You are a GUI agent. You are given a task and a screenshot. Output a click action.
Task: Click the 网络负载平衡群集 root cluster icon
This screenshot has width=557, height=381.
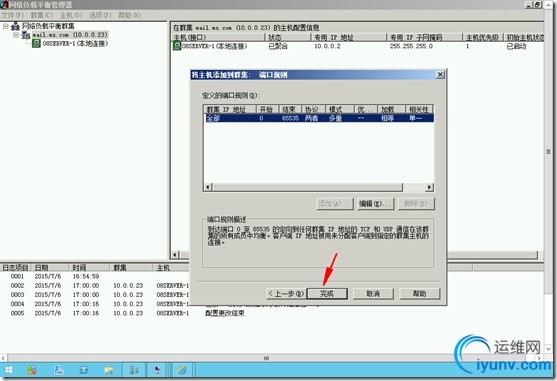15,26
